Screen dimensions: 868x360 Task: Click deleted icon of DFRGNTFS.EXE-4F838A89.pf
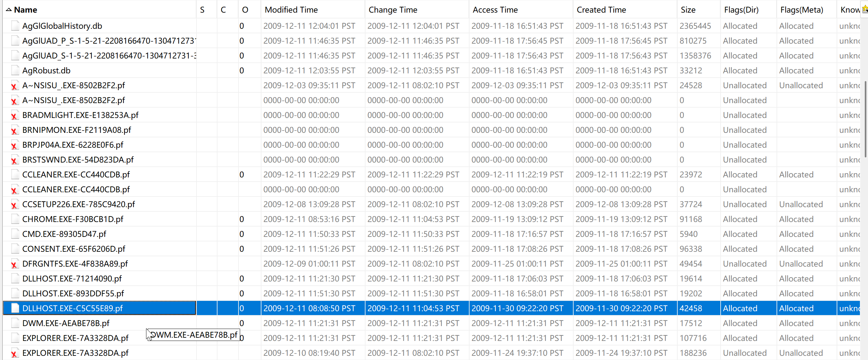tap(14, 264)
